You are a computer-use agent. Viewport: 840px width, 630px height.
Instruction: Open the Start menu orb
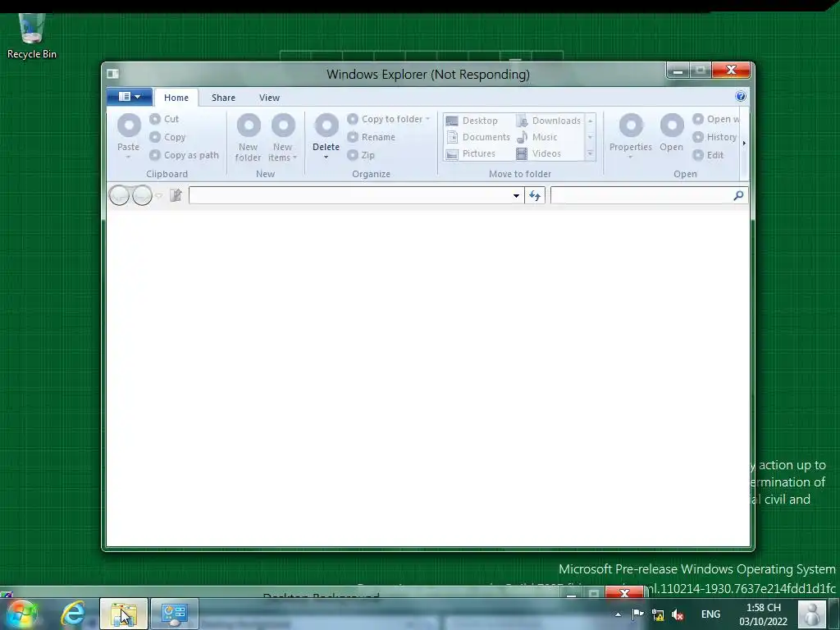[x=21, y=614]
